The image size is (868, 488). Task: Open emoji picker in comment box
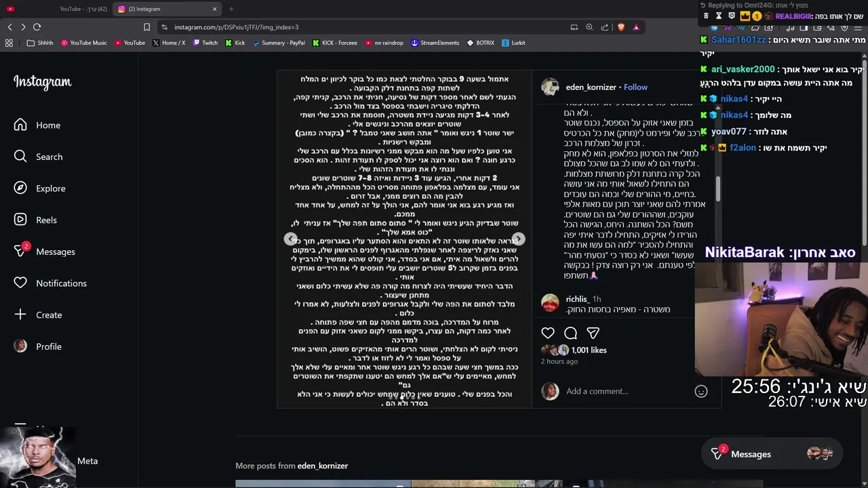tap(701, 391)
